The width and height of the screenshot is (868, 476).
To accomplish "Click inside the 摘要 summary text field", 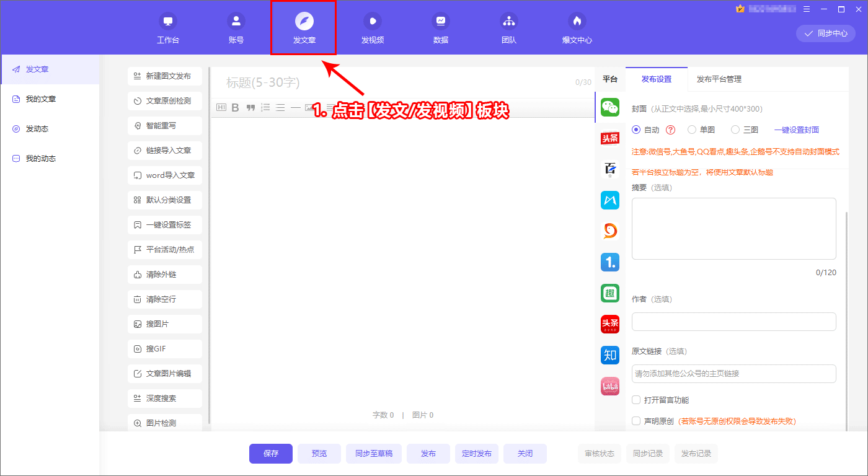I will coord(733,228).
